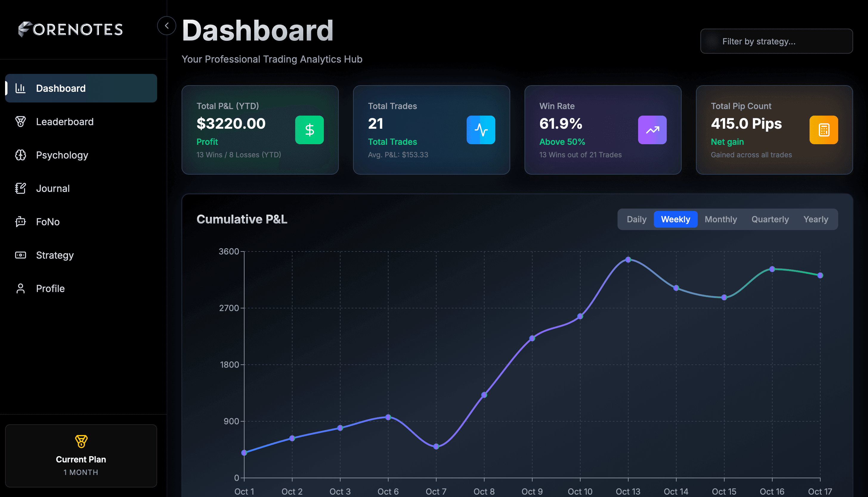Click the green dollar sign icon

click(309, 130)
